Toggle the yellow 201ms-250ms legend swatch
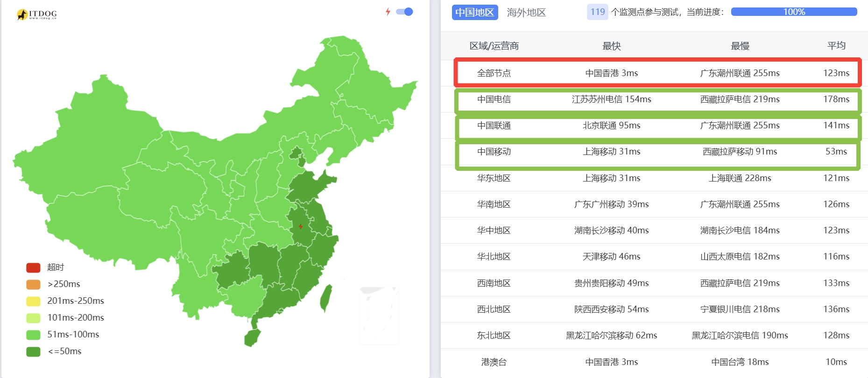The image size is (868, 378). [33, 301]
